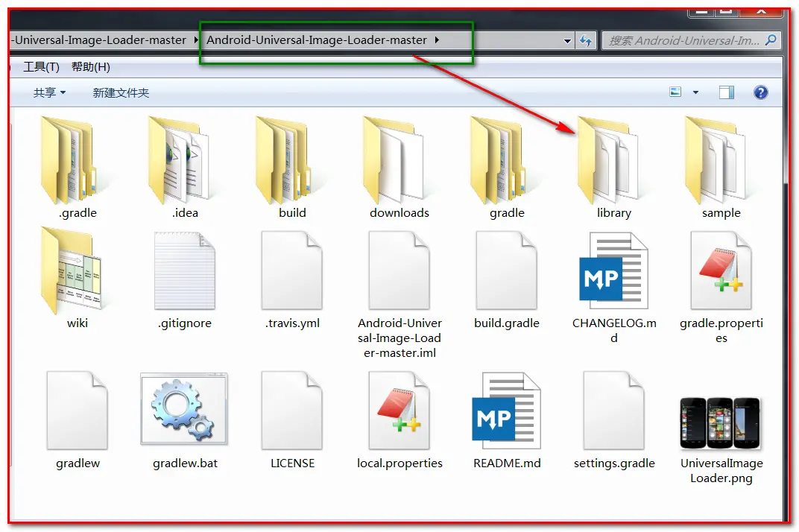Select the gradle.properties file icon

[721, 270]
